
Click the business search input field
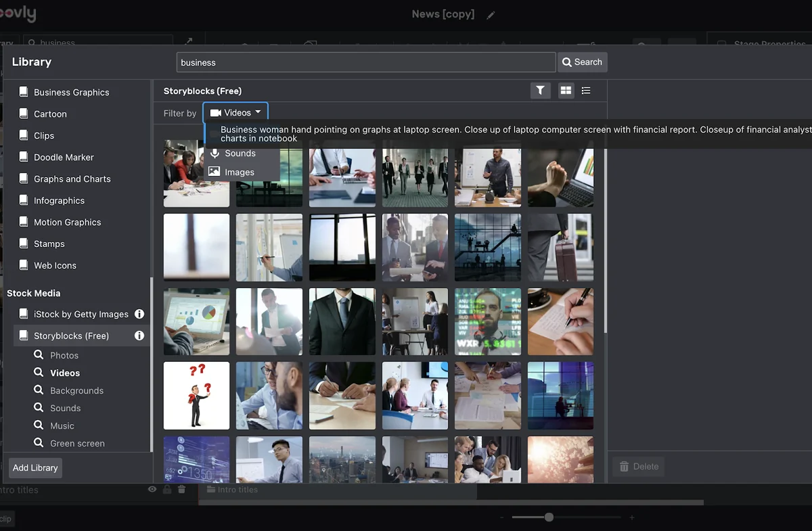coord(366,62)
